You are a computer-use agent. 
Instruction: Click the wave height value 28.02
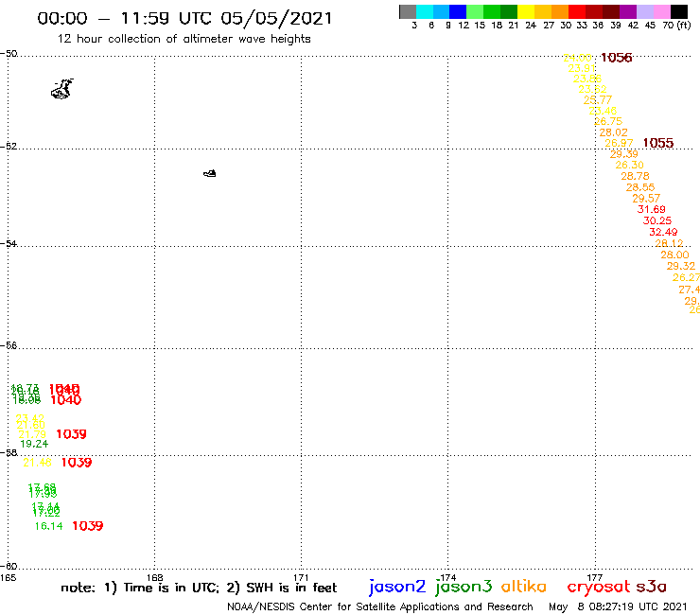click(613, 132)
